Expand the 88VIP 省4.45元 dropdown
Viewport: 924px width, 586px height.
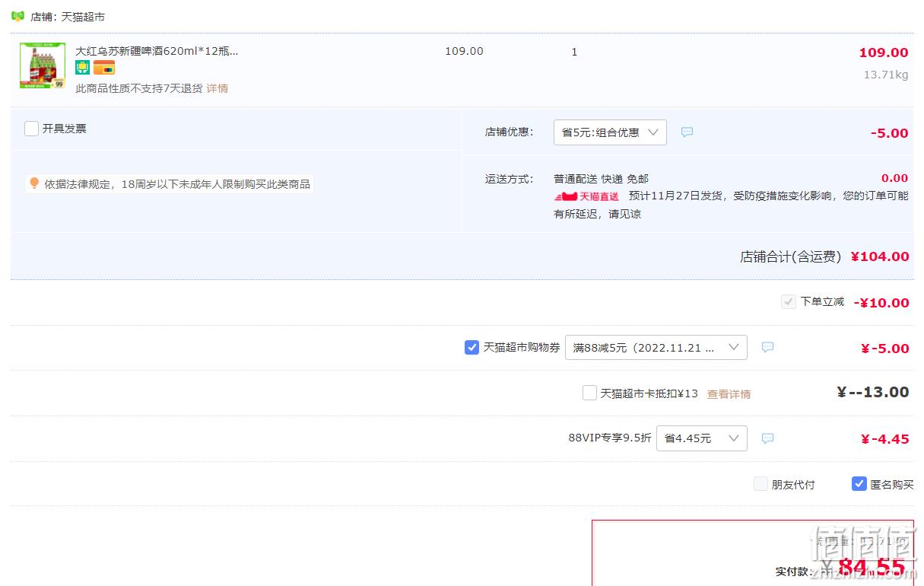[701, 438]
